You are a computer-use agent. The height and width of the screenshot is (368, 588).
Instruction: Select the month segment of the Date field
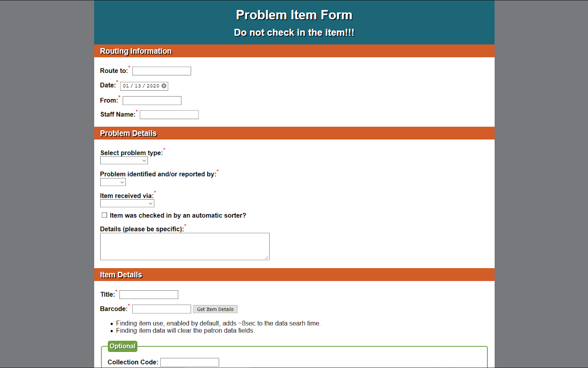pos(126,86)
